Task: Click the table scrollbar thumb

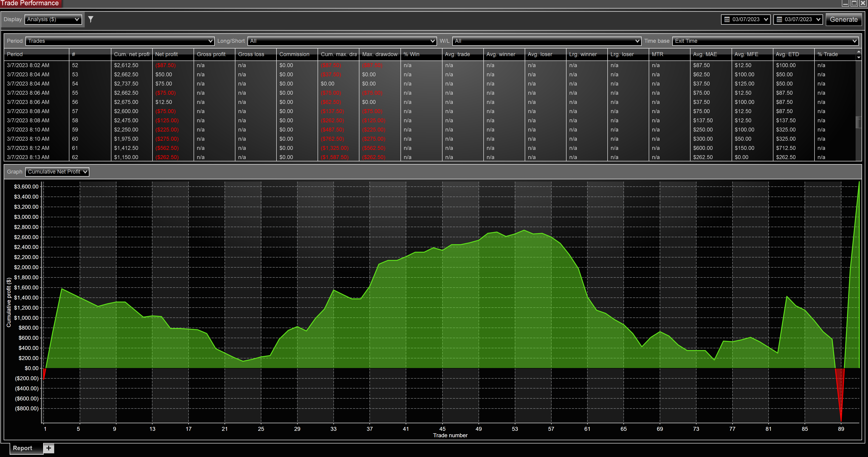Action: pos(859,122)
